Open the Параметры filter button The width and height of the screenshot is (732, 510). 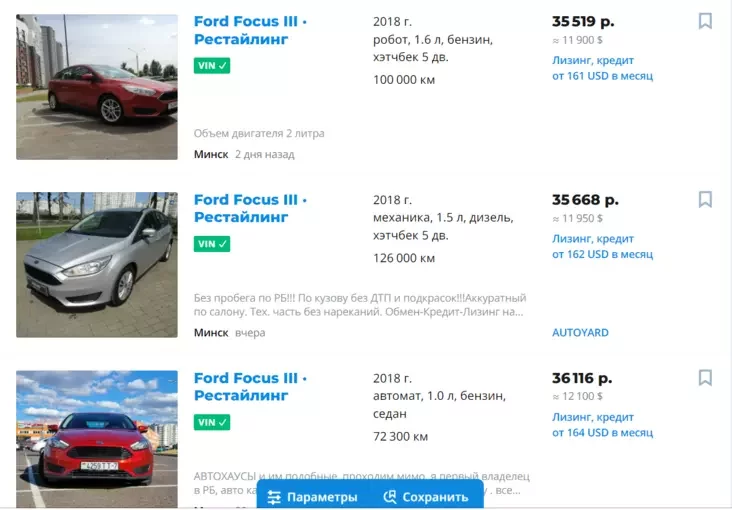(x=312, y=497)
